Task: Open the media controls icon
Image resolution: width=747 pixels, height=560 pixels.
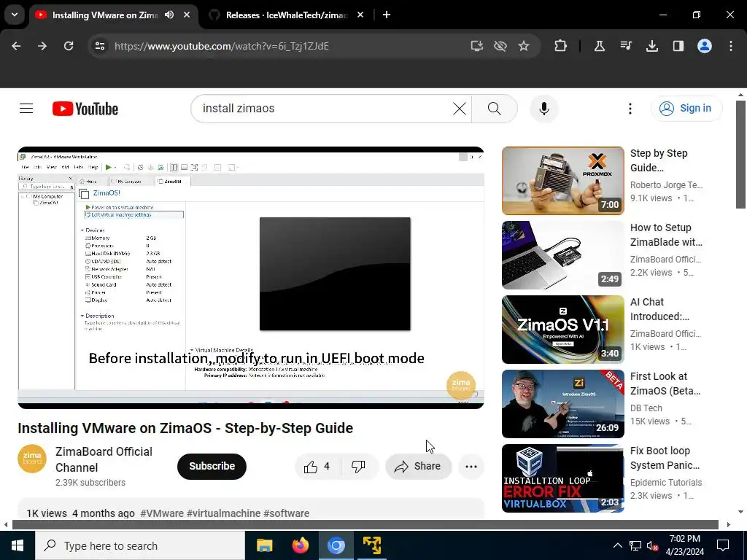Action: pos(625,46)
